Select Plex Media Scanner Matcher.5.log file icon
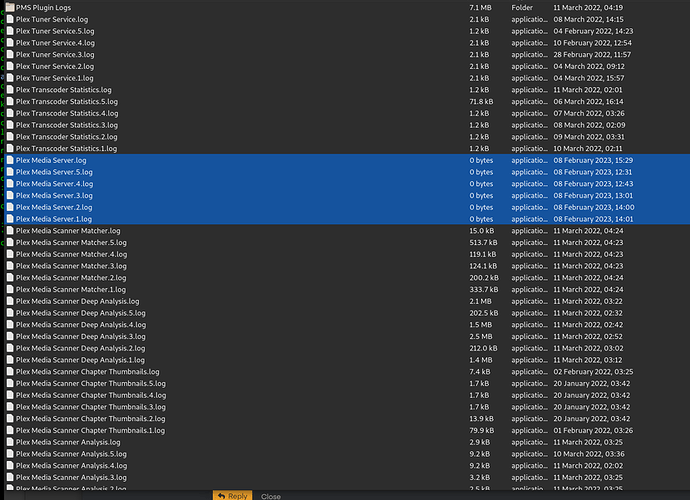The image size is (690, 500). (10, 243)
